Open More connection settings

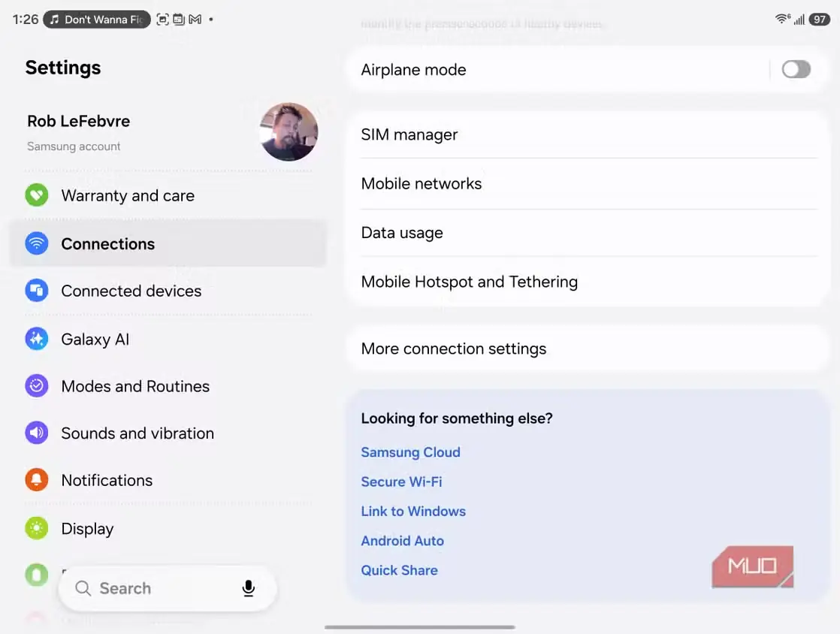(x=589, y=349)
